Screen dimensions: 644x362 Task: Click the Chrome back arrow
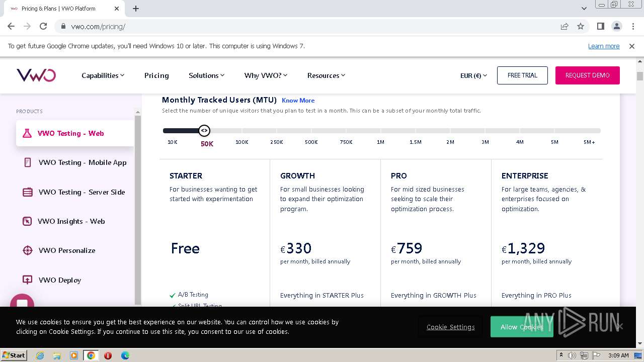11,26
